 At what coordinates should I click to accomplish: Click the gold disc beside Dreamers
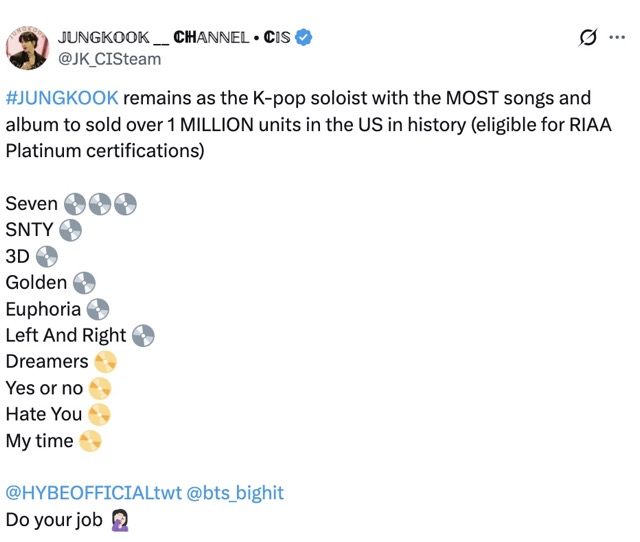point(105,361)
